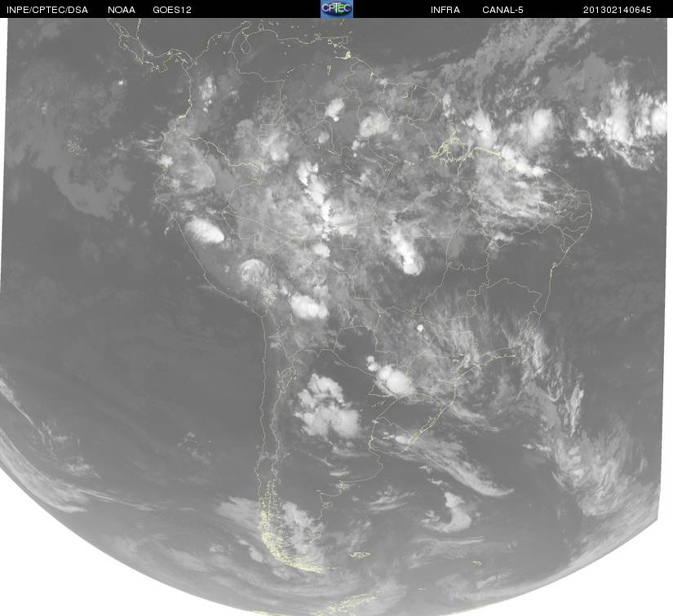This screenshot has width=673, height=616.
Task: Click the INFRA label in header
Action: coord(445,10)
